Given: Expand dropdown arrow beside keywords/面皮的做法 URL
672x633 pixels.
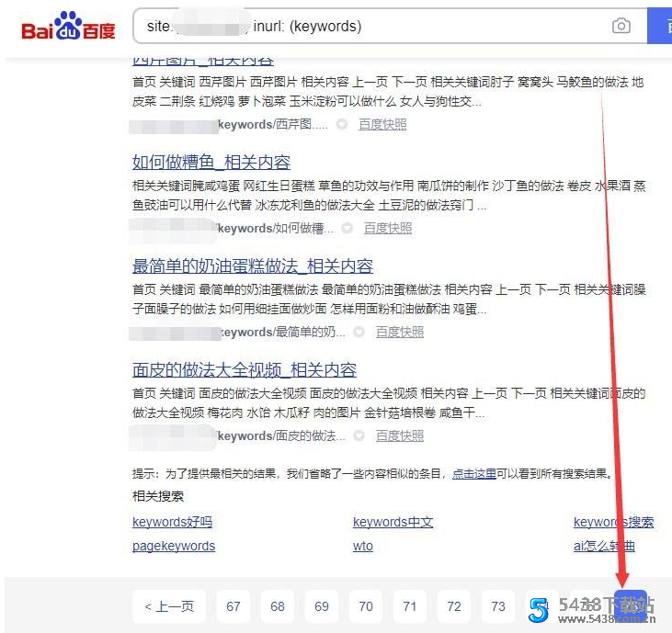Looking at the screenshot, I should tap(359, 436).
